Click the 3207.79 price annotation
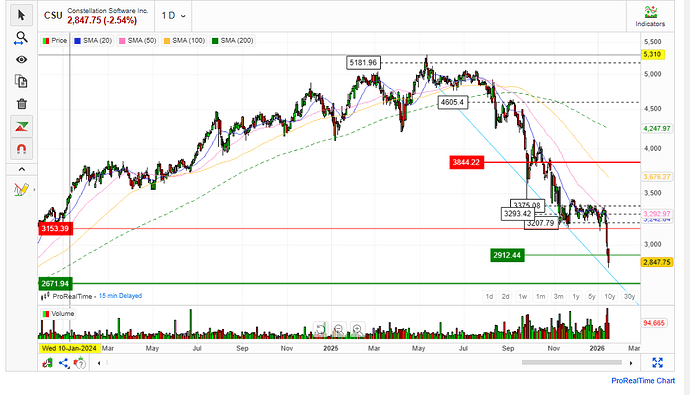The image size is (690, 395). pyautogui.click(x=541, y=223)
